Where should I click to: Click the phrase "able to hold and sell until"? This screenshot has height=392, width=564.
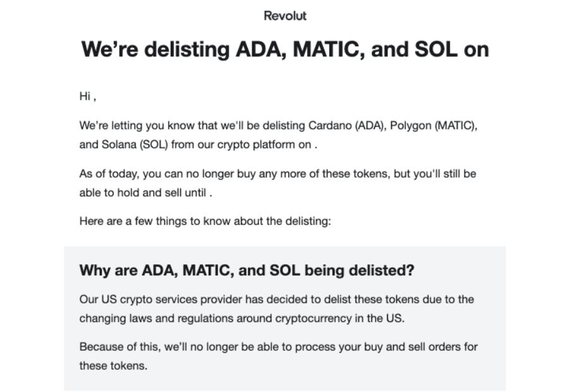point(144,192)
